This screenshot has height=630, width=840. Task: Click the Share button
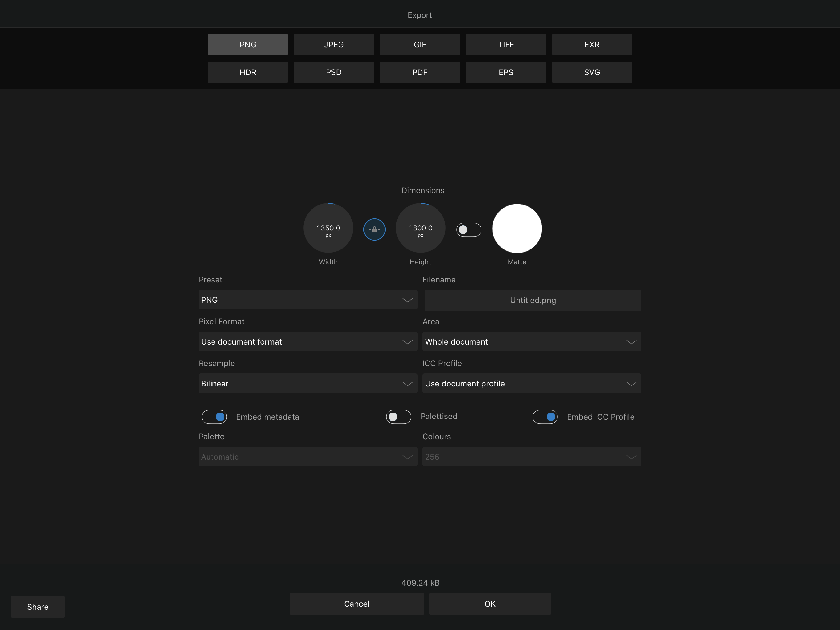[x=38, y=607]
